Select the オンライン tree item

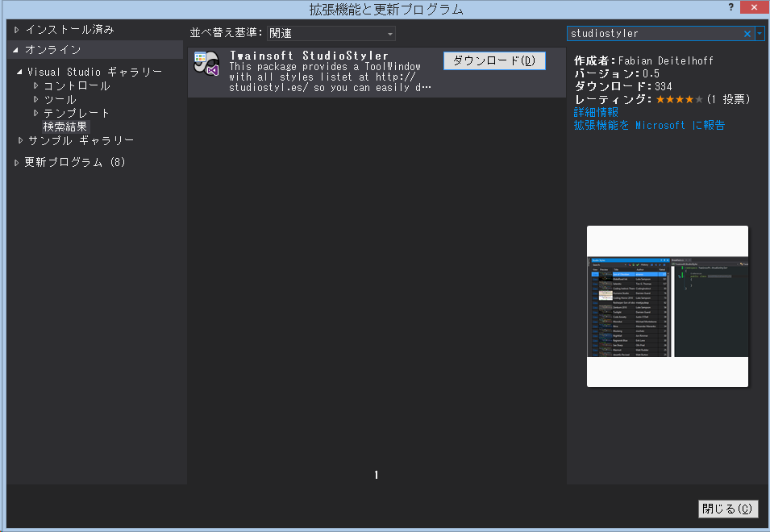tap(52, 49)
